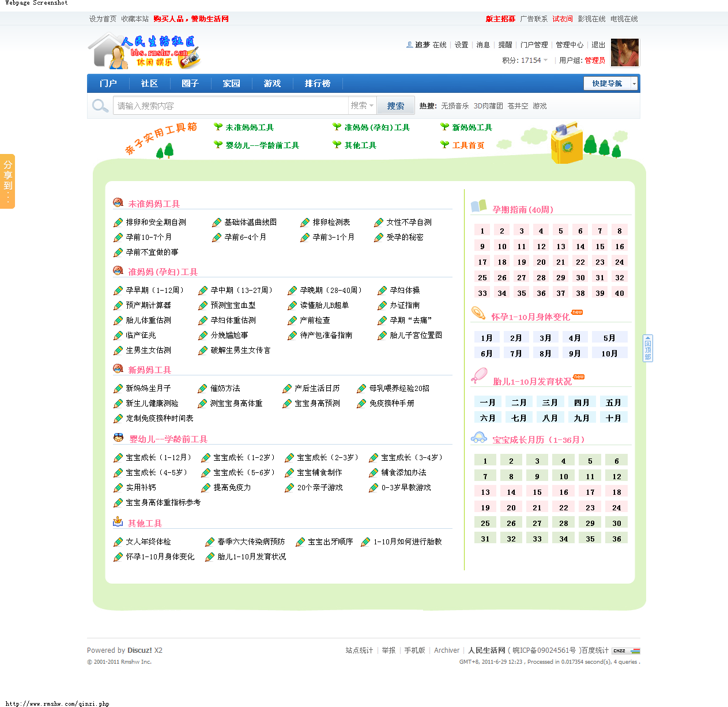Open the 门户 navigation tab

108,84
